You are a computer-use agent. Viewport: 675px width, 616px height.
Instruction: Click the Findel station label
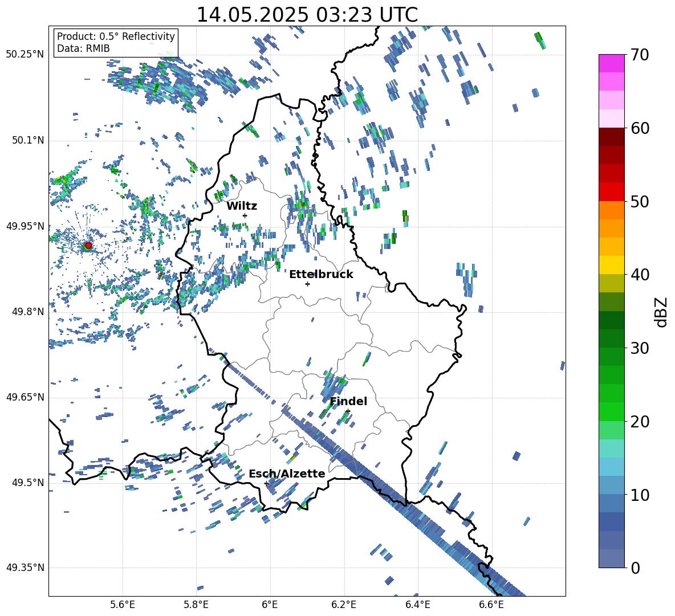(x=348, y=401)
